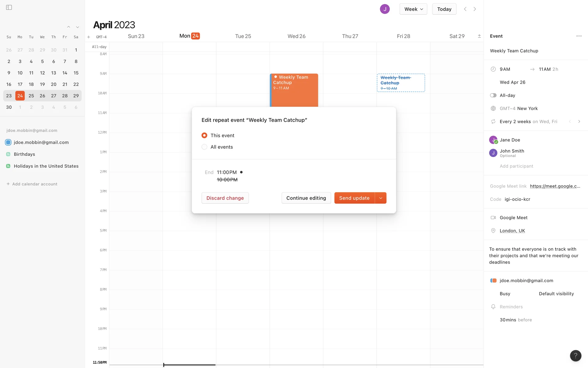This screenshot has width=588, height=368.
Task: Select the This event radio option
Action: (204, 136)
